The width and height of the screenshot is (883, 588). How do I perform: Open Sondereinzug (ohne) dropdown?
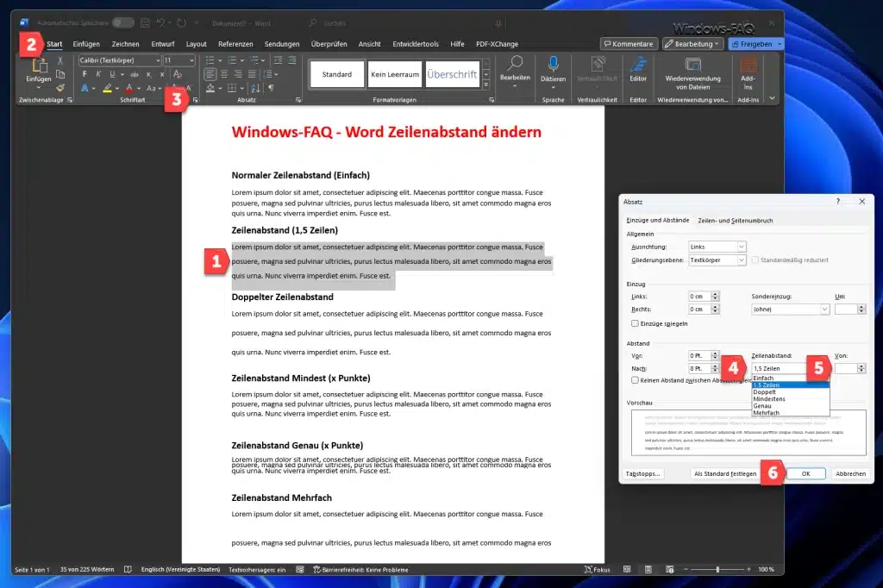coord(824,310)
